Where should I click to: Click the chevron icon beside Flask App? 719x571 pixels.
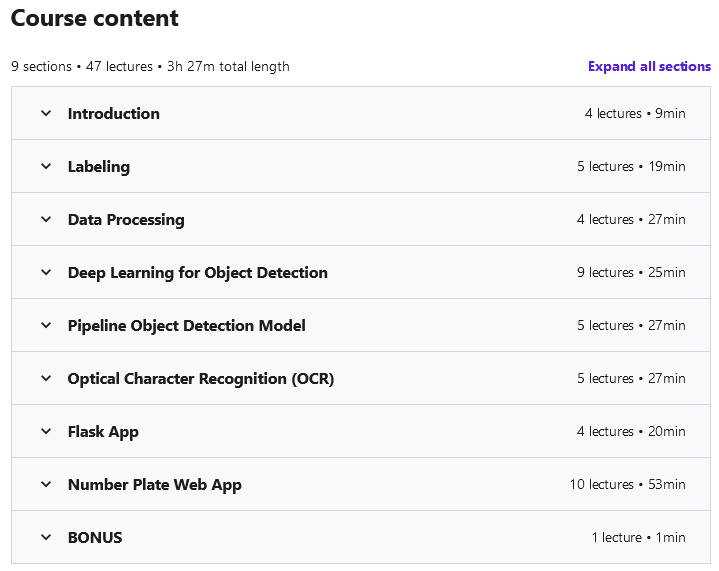pos(46,432)
